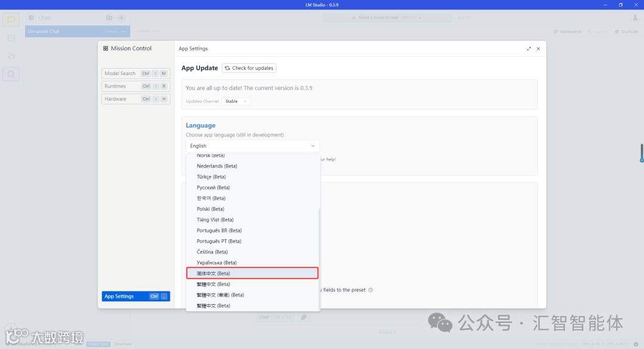Choose Čeština (Beta) language

253,252
